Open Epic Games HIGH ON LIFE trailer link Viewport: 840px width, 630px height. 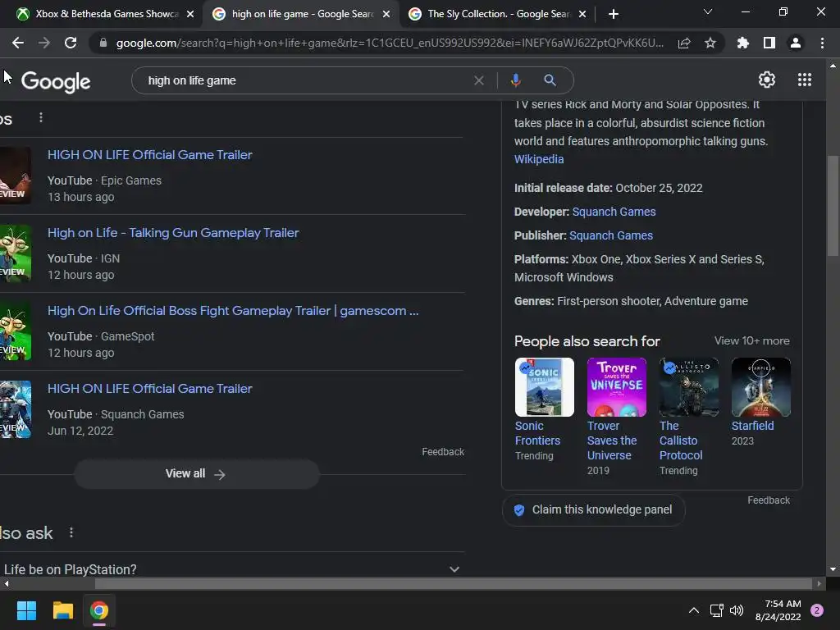[149, 155]
